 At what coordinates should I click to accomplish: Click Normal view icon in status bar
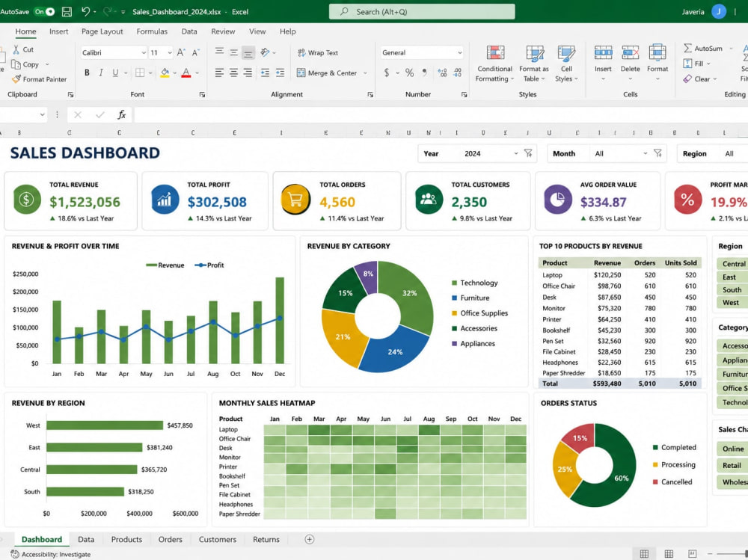pos(644,553)
